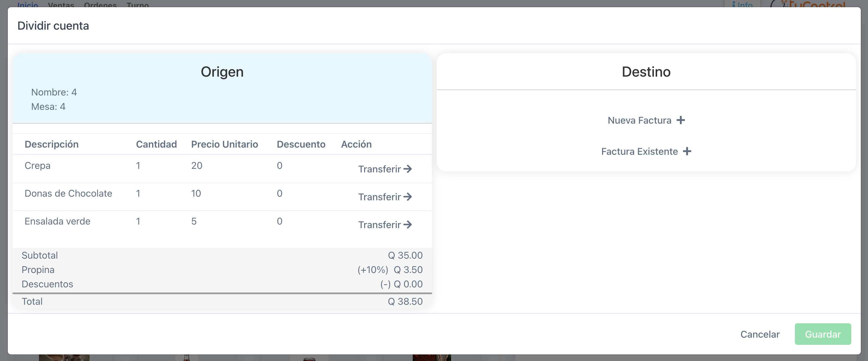The width and height of the screenshot is (868, 361).
Task: Transfer the Donas de Chocolate item
Action: [x=385, y=197]
